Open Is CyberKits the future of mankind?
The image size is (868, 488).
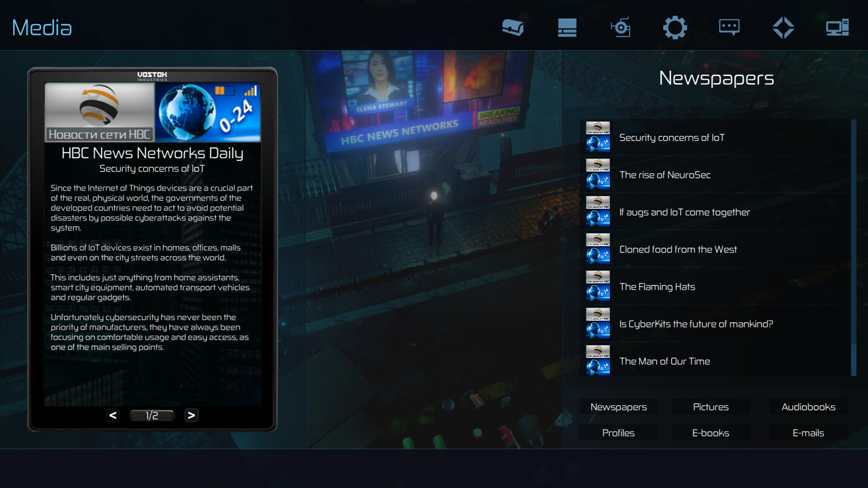(696, 324)
